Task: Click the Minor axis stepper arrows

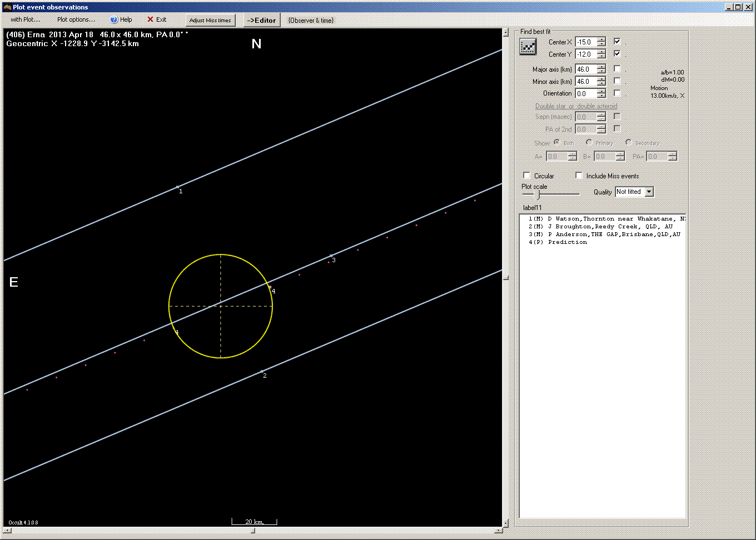Action: click(601, 81)
